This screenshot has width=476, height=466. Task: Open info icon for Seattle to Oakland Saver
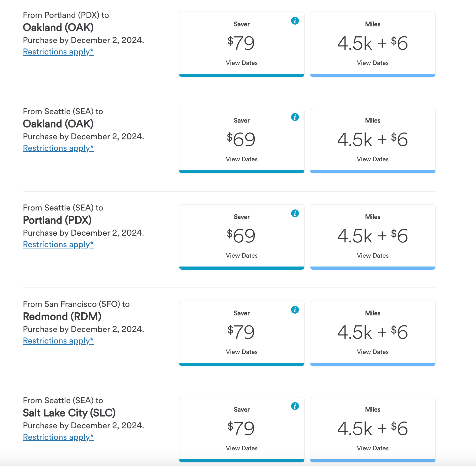(x=295, y=117)
